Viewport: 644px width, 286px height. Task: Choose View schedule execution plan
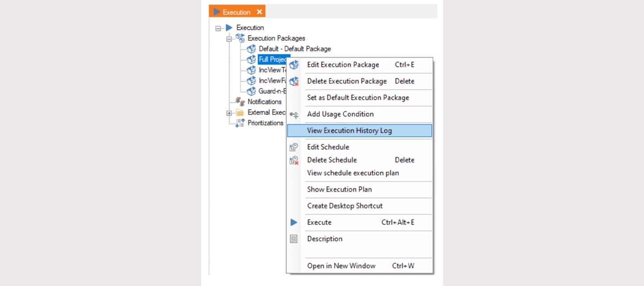pyautogui.click(x=360, y=173)
